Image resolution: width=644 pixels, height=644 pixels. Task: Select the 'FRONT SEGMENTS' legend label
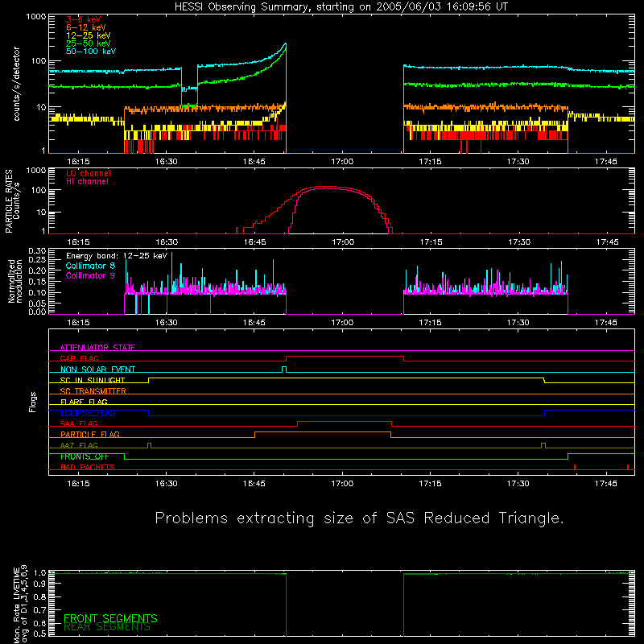pos(110,618)
